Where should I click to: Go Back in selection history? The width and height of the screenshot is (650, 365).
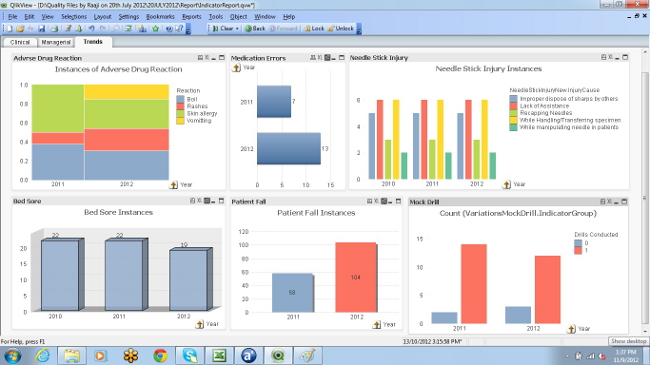[255, 29]
